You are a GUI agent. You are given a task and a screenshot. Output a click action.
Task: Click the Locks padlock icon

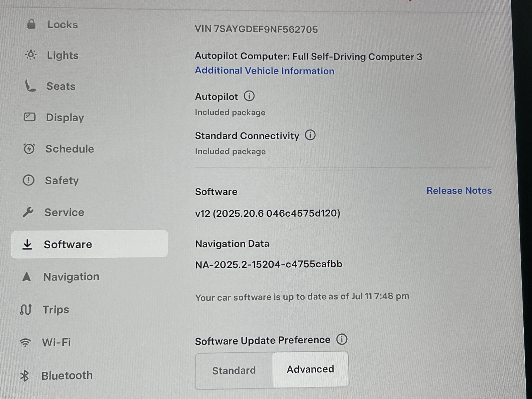click(x=31, y=24)
